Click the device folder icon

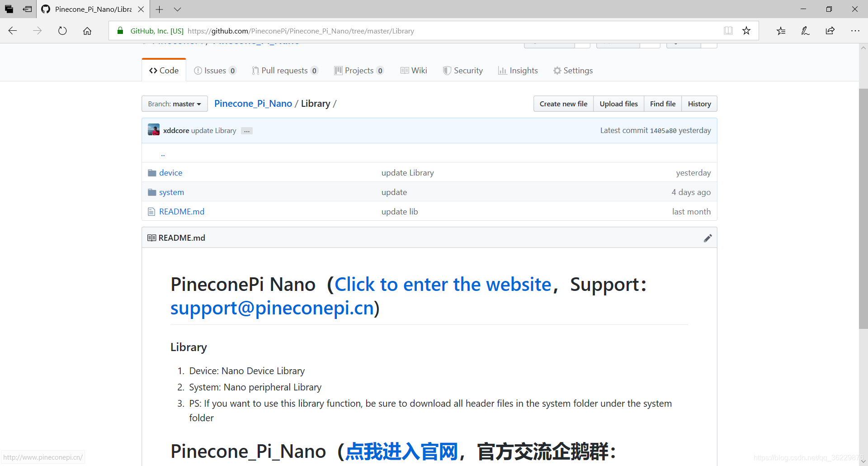click(152, 173)
